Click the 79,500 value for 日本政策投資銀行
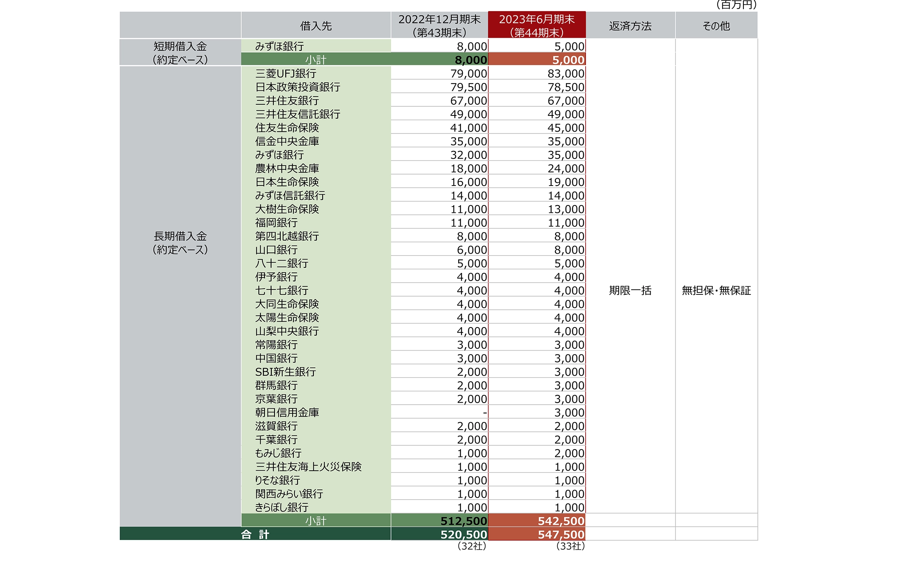 pyautogui.click(x=469, y=87)
